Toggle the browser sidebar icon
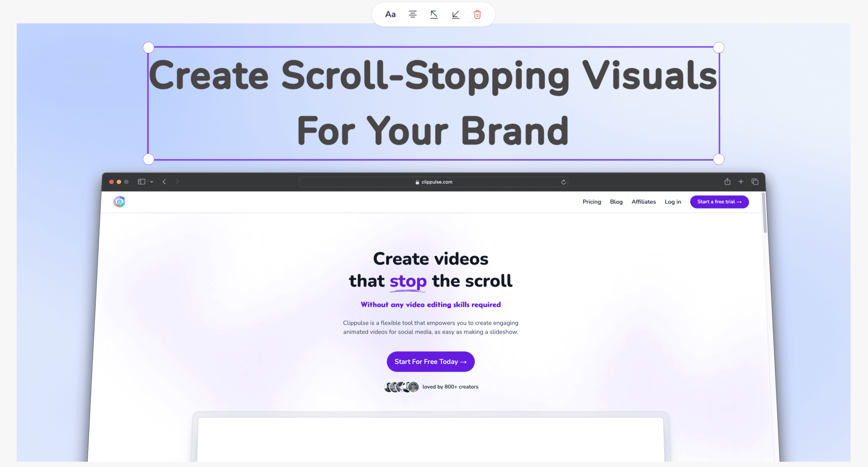Image resolution: width=868 pixels, height=467 pixels. click(141, 182)
